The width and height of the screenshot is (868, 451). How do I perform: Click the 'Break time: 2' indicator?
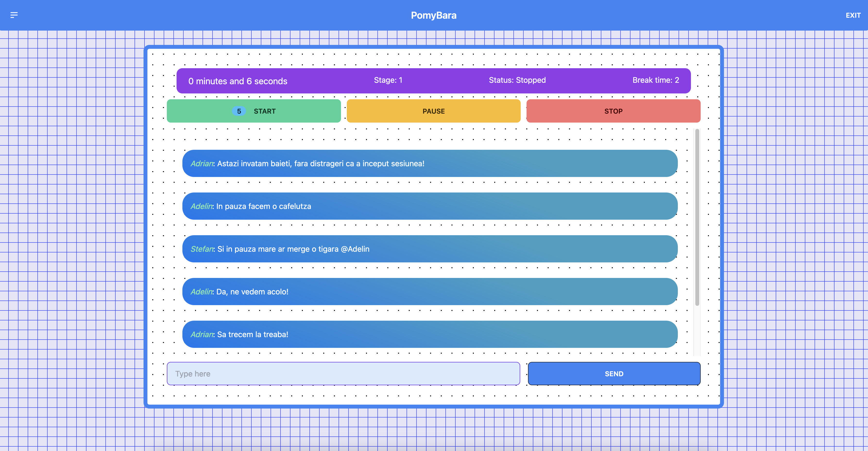coord(655,80)
